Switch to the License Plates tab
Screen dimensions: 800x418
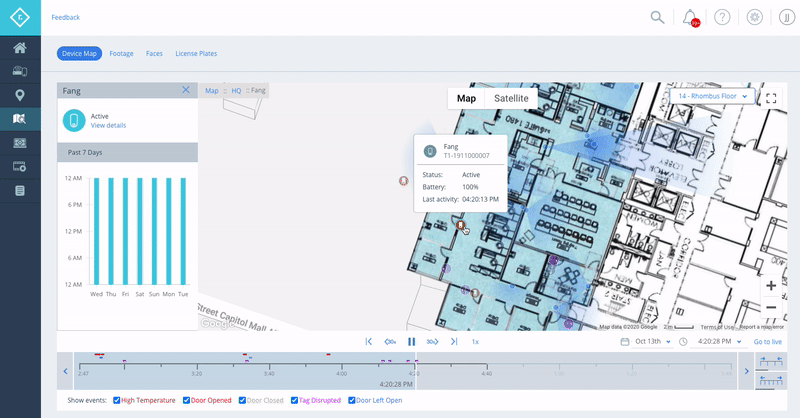(x=196, y=53)
